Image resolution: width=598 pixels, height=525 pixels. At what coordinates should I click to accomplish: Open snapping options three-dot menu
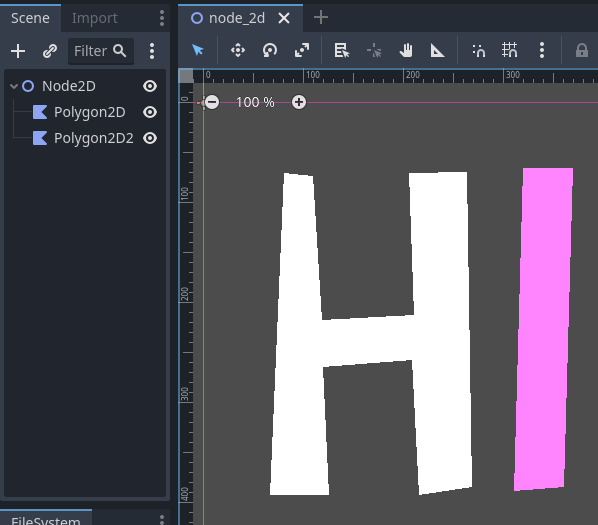pos(542,50)
